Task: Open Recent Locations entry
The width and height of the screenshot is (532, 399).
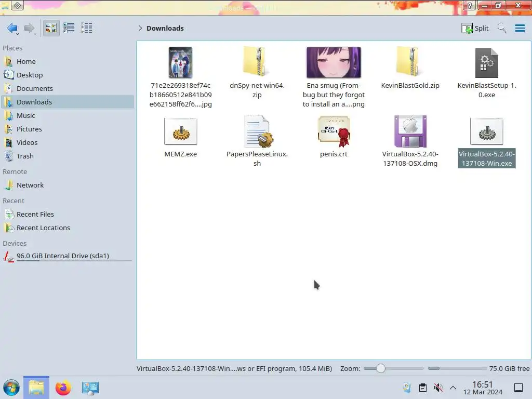Action: coord(67,228)
